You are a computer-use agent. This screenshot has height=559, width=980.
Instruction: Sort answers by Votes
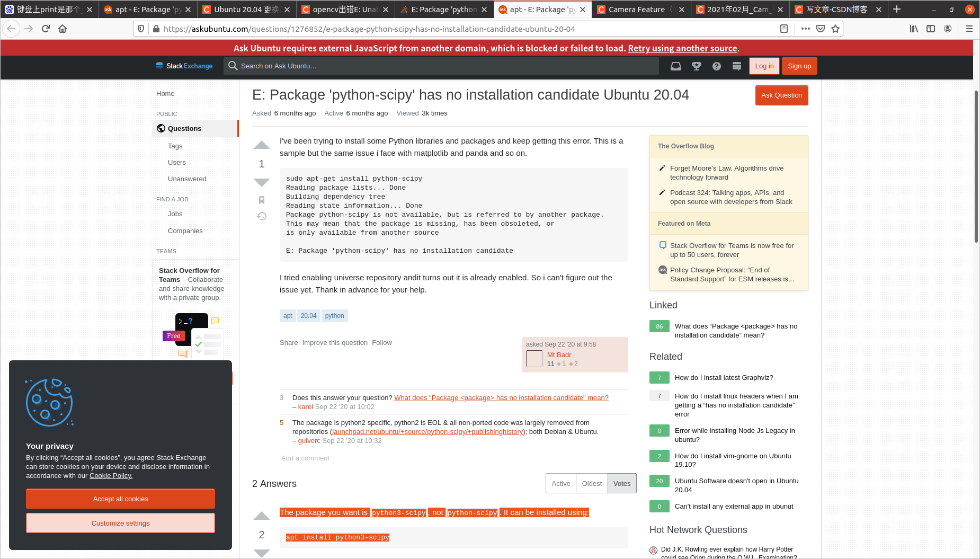tap(622, 483)
